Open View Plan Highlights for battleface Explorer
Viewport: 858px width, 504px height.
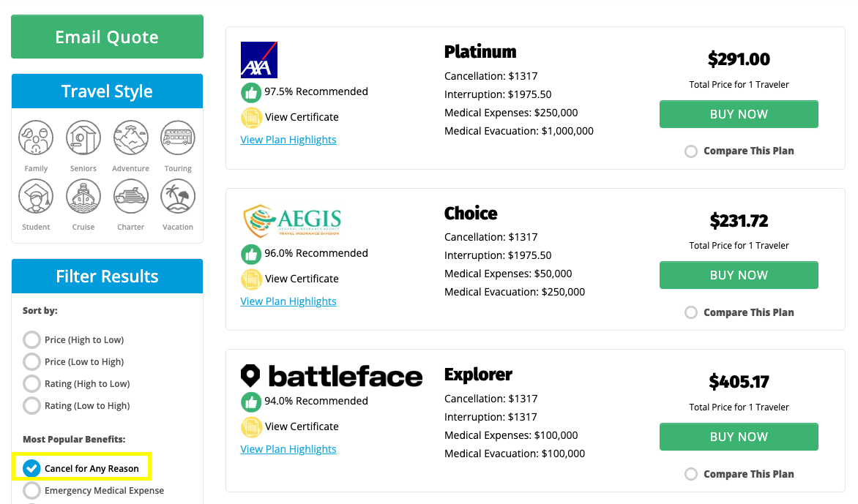[x=288, y=449]
